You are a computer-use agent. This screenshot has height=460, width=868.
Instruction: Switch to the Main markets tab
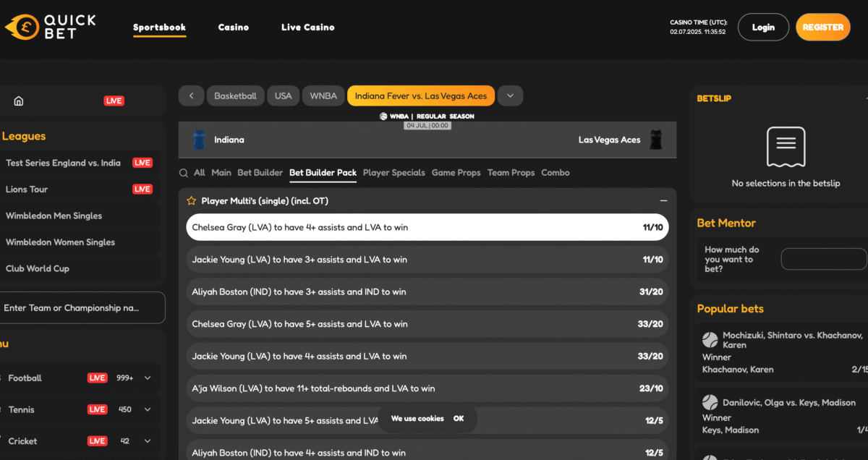(221, 173)
